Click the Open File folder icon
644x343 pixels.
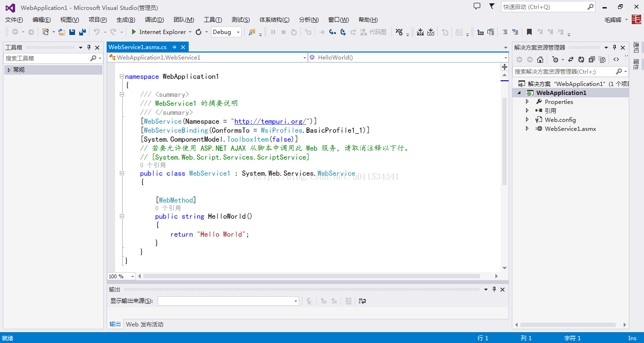pyautogui.click(x=61, y=32)
